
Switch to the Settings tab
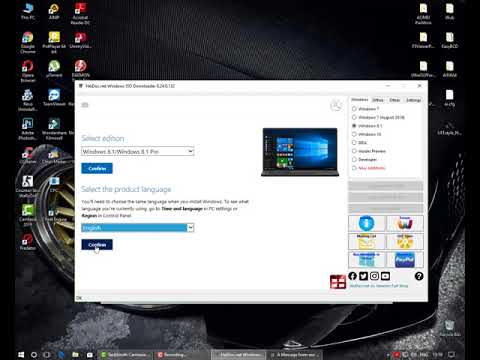[x=413, y=100]
